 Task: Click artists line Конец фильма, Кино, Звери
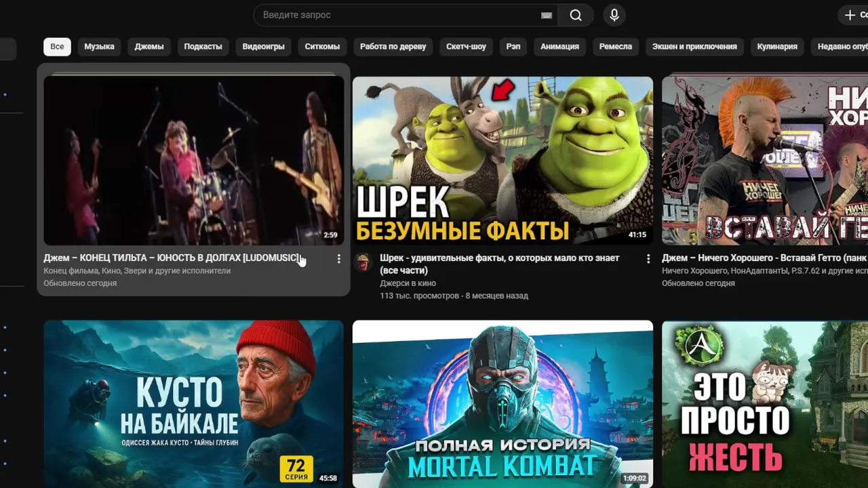click(x=137, y=271)
